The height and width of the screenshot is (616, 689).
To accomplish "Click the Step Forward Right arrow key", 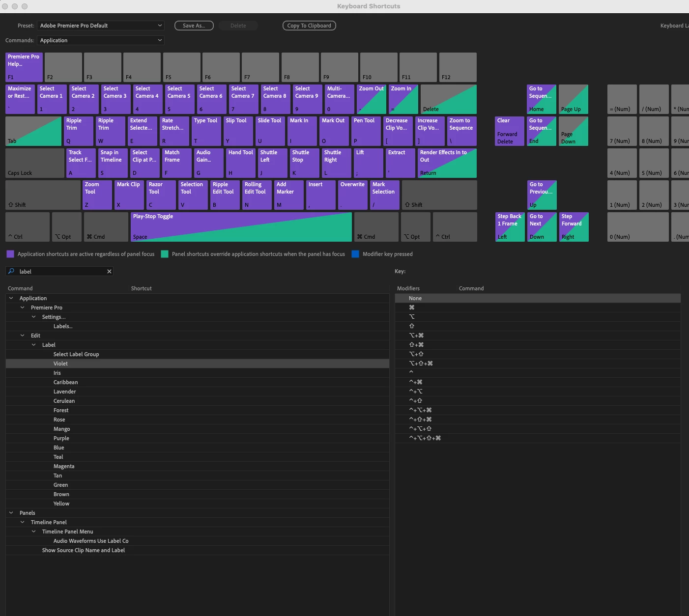I will pyautogui.click(x=574, y=227).
